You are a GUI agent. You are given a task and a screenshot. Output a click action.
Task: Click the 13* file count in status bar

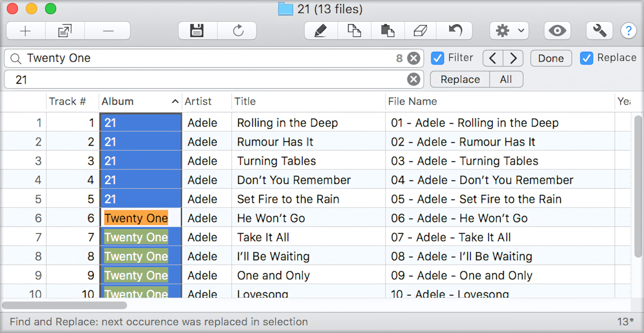pyautogui.click(x=626, y=322)
